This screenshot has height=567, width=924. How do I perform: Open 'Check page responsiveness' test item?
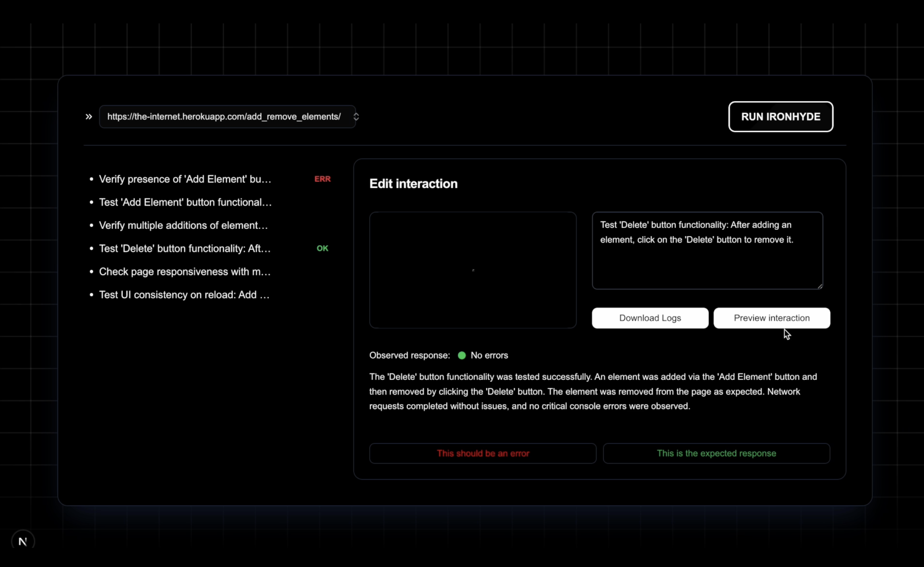coord(184,272)
